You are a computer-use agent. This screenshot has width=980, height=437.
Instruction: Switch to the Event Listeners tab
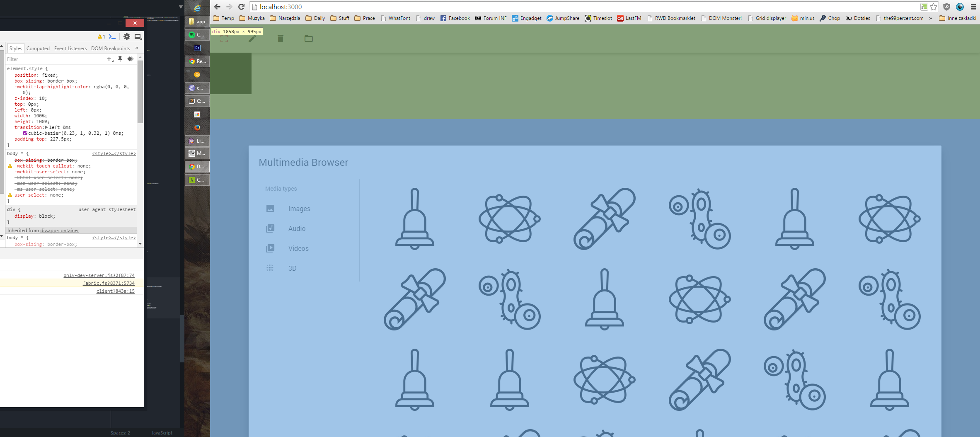70,49
